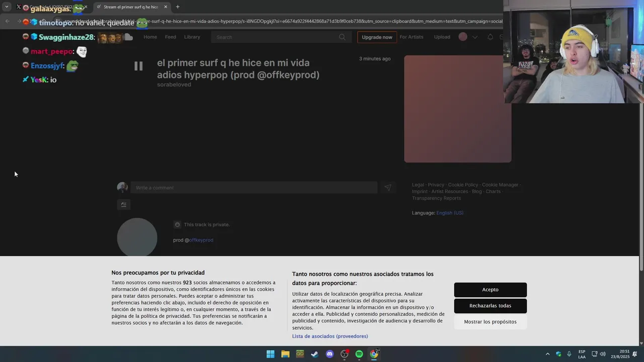Screen dimensions: 644x362
Task: Open the Legal footer link
Action: click(418, 185)
